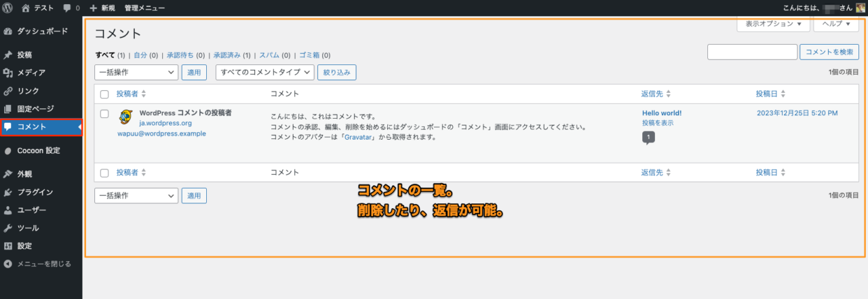Screen dimensions: 868x299
Task: Sort by 投稿日 in table header
Action: coord(771,94)
